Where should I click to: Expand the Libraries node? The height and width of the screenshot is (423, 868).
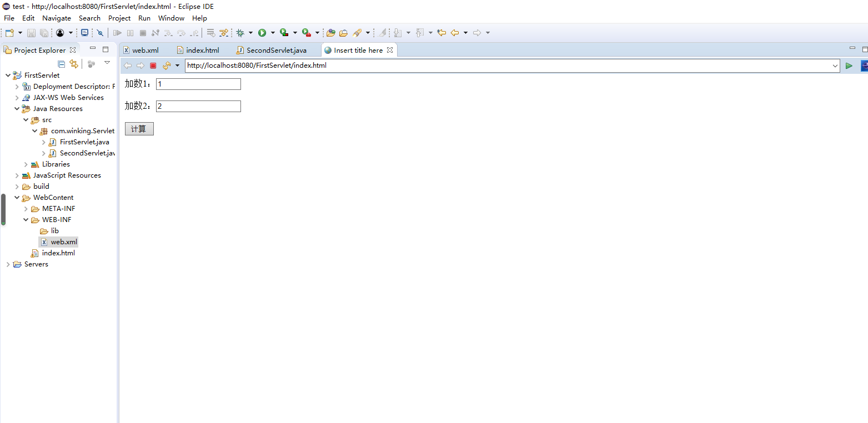pyautogui.click(x=26, y=164)
